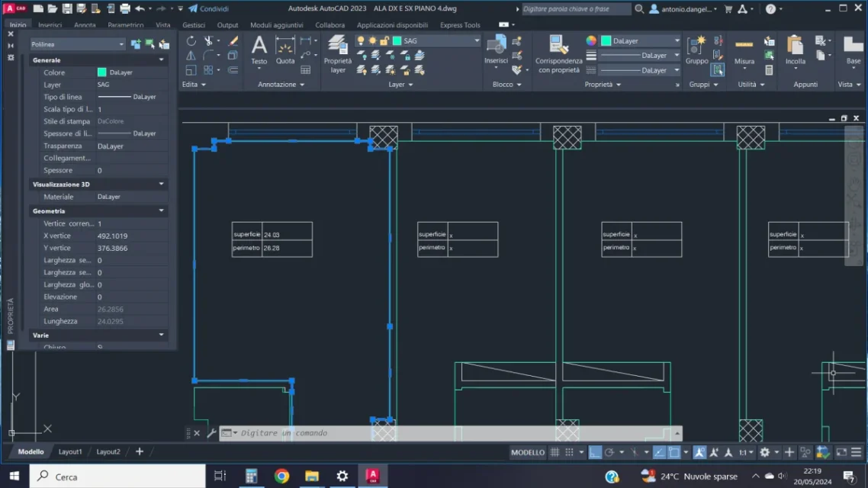The width and height of the screenshot is (868, 488).
Task: Add a new layout with plus button
Action: pos(140,451)
